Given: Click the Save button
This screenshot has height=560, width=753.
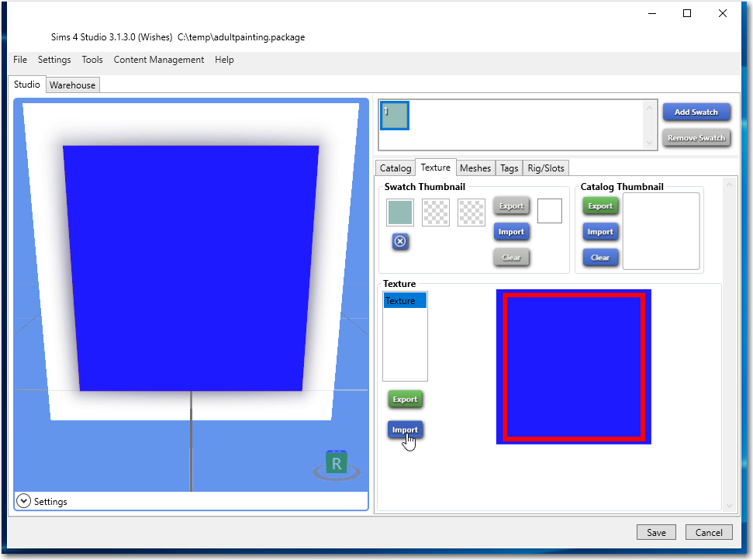Looking at the screenshot, I should (x=656, y=532).
